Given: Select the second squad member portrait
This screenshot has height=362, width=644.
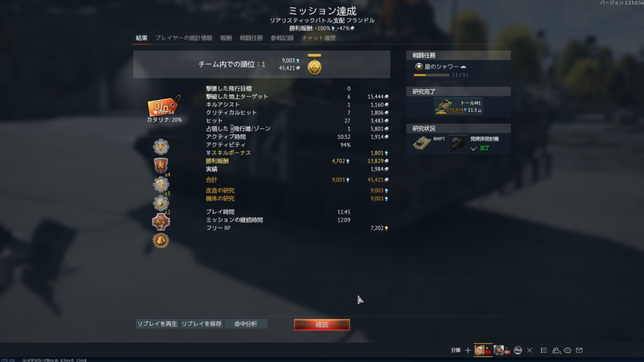Looking at the screenshot, I should pos(498,350).
